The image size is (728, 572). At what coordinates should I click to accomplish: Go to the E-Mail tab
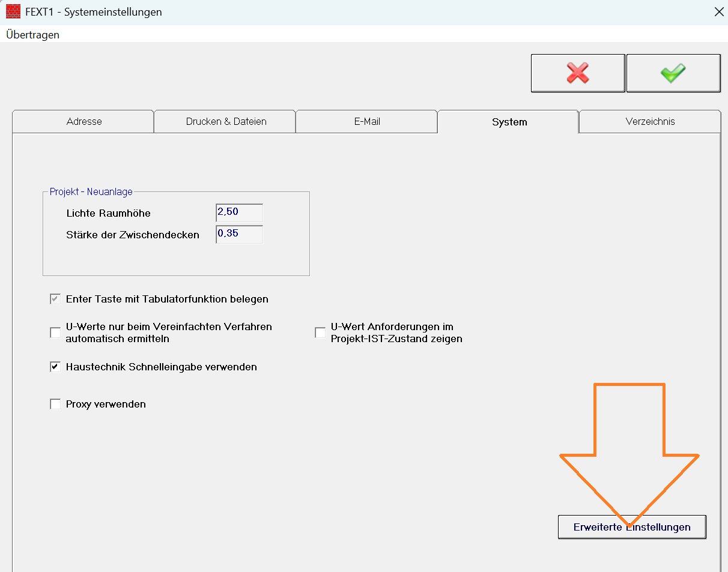367,121
